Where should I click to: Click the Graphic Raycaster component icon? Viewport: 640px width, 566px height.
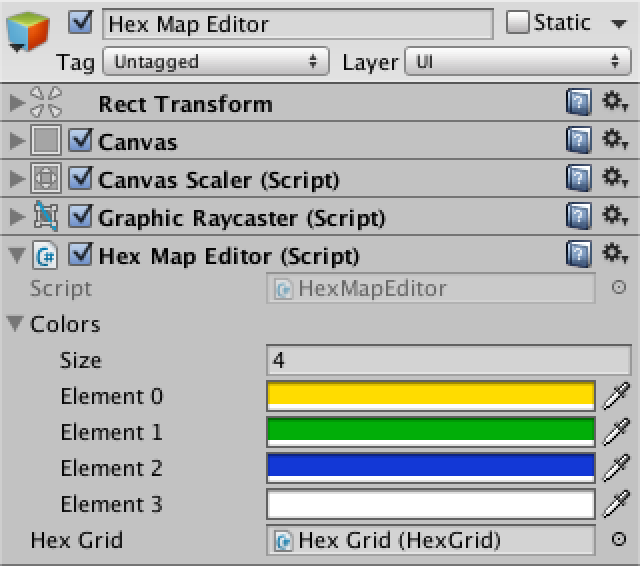tap(46, 216)
